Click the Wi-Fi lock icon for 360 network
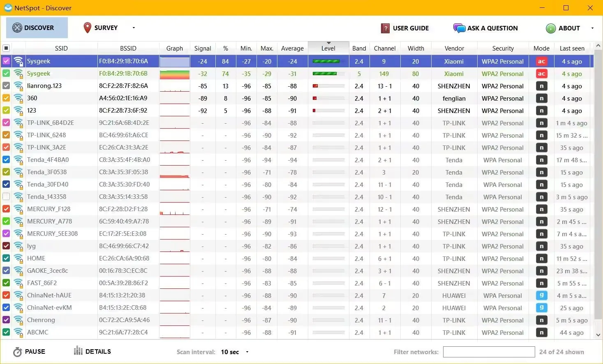The image size is (603, 364). [18, 98]
